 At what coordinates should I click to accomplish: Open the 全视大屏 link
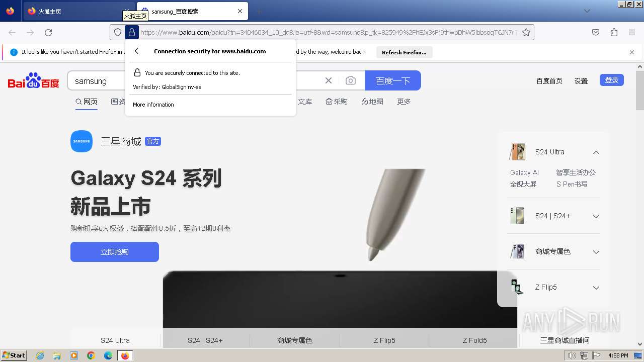523,184
